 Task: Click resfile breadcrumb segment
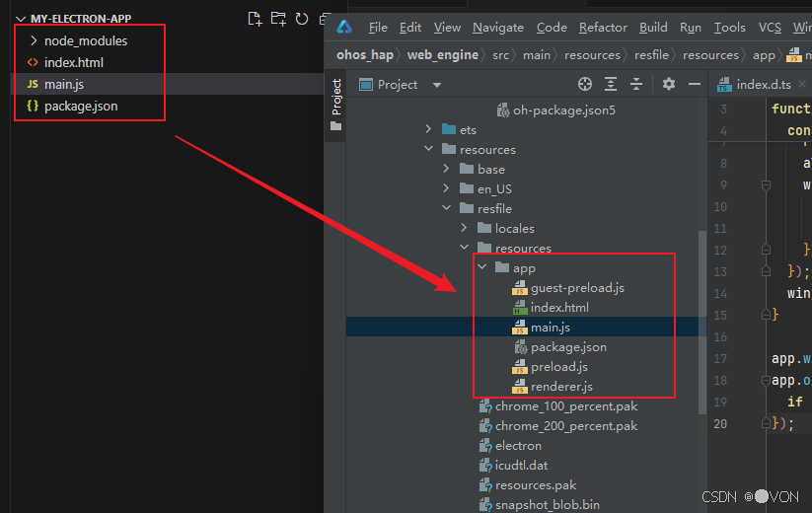pyautogui.click(x=651, y=55)
